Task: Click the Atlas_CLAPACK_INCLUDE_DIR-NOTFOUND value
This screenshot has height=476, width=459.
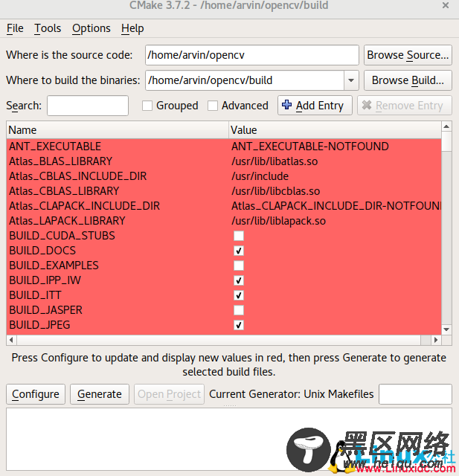Action: (x=336, y=206)
